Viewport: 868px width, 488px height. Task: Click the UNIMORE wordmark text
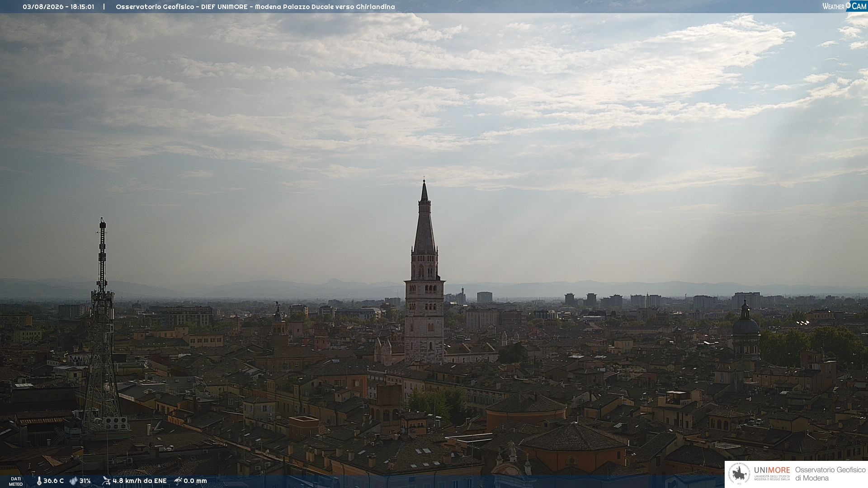772,470
